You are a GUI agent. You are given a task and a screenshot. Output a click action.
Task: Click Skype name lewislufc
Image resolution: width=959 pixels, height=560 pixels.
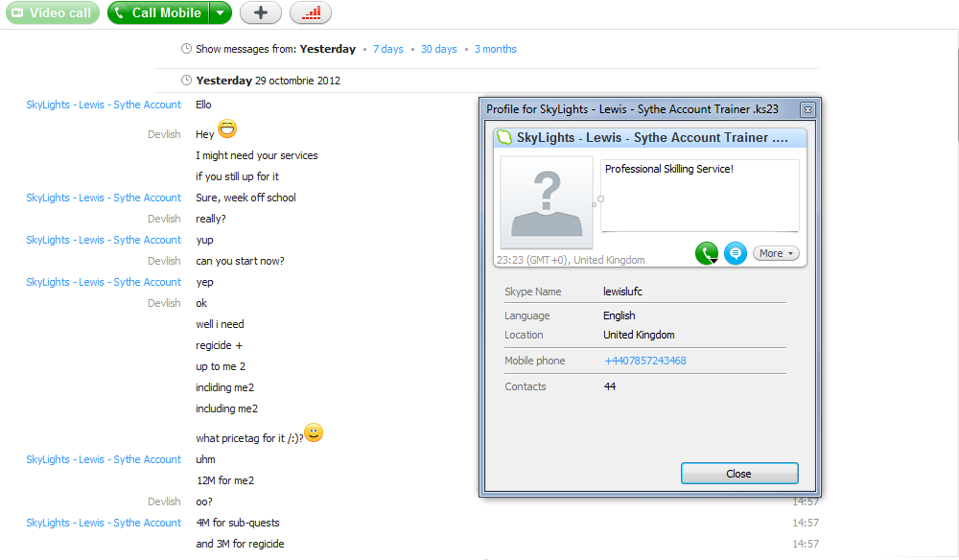point(622,292)
